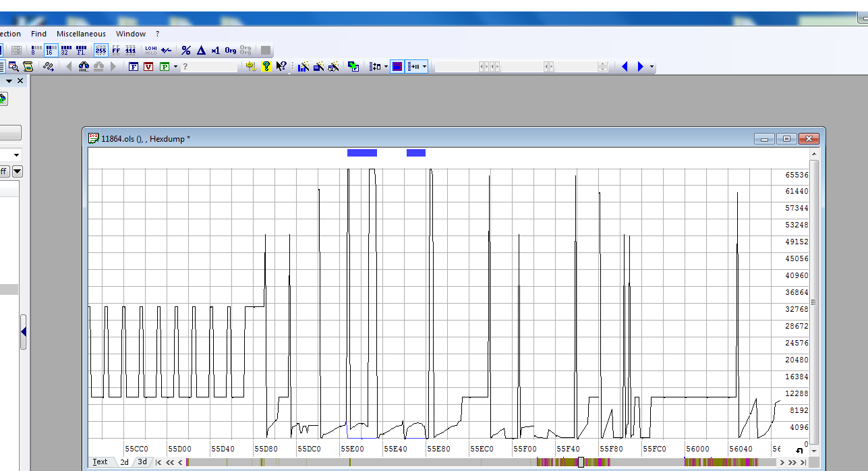Click the bar chart wand icon
Viewport: 868px width, 471px height.
click(303, 67)
